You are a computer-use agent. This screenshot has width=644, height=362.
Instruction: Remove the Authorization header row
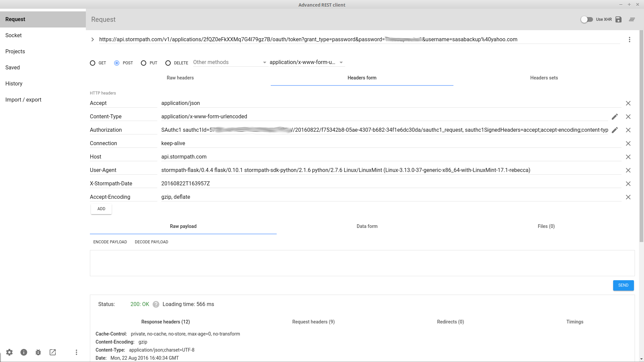628,130
